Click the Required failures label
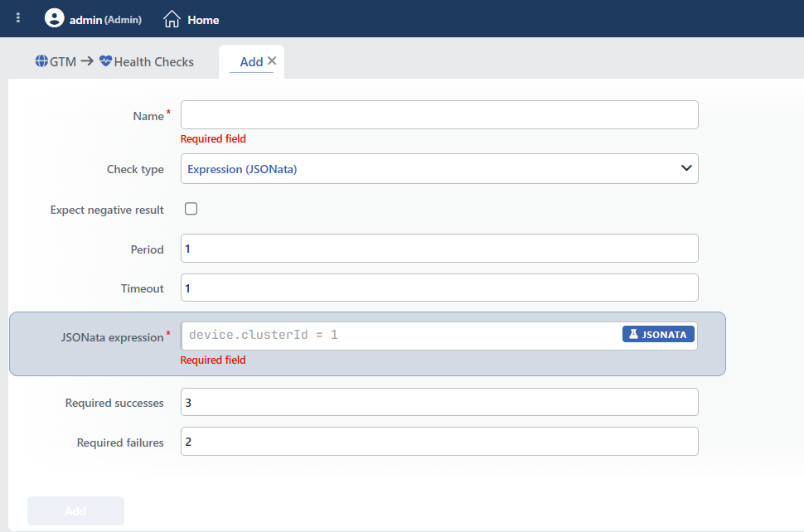804x532 pixels. click(x=120, y=443)
